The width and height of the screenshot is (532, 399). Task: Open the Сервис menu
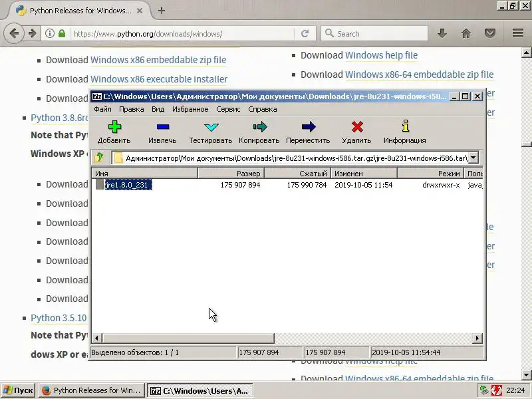228,109
